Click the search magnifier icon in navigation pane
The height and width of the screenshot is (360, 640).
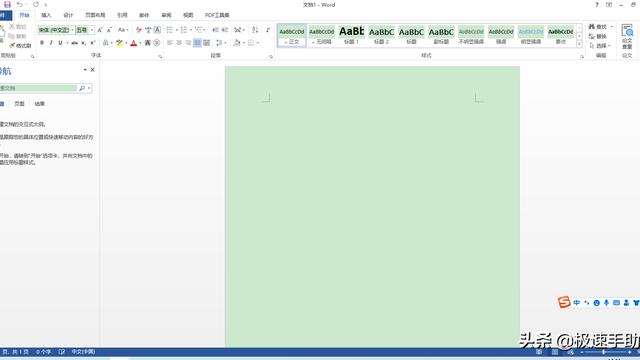tap(82, 88)
